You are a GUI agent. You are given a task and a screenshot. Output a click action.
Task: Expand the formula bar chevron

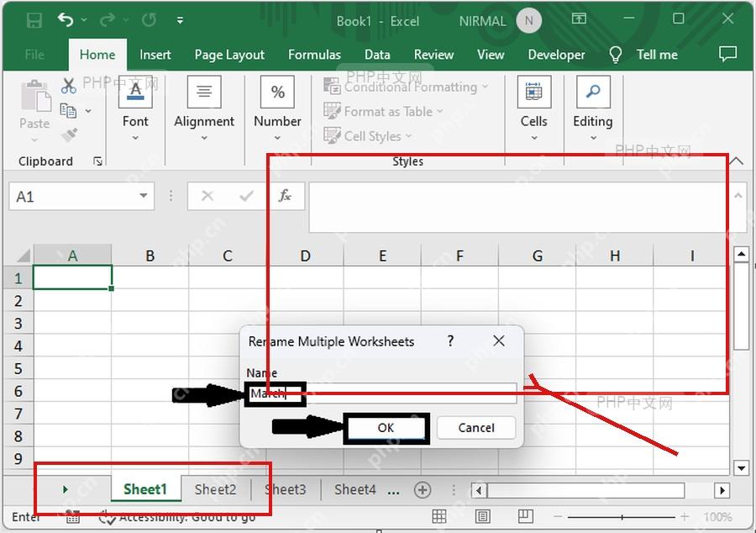pyautogui.click(x=738, y=195)
